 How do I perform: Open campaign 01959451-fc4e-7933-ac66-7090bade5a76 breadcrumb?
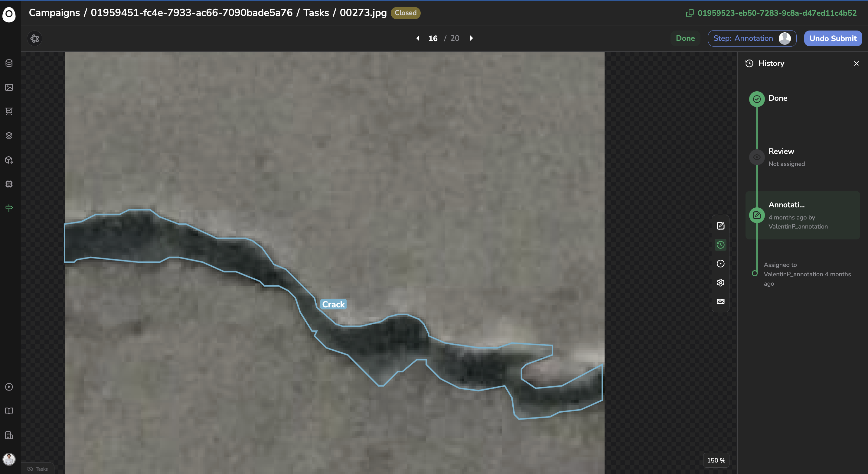coord(191,13)
